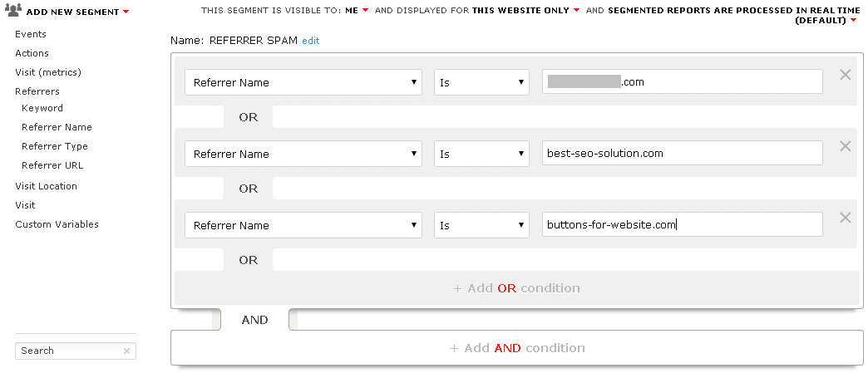
Task: Click the Add New Segment users icon
Action: pos(14,12)
